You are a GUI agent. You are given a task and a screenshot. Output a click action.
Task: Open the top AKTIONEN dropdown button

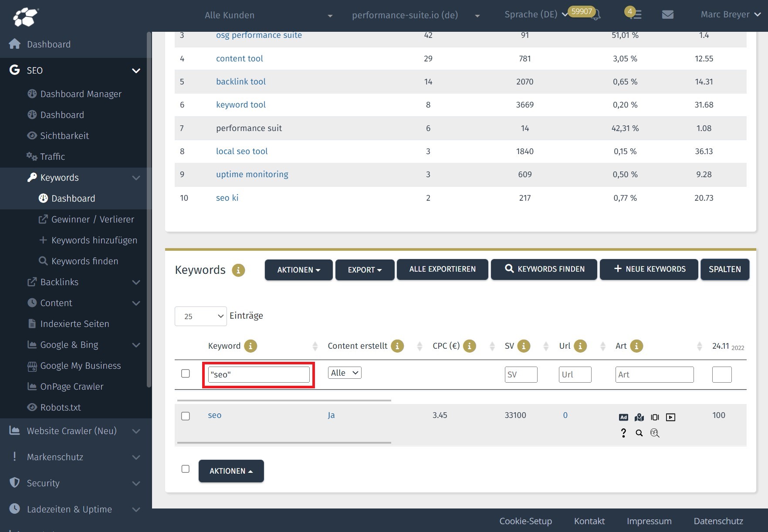[x=299, y=270]
